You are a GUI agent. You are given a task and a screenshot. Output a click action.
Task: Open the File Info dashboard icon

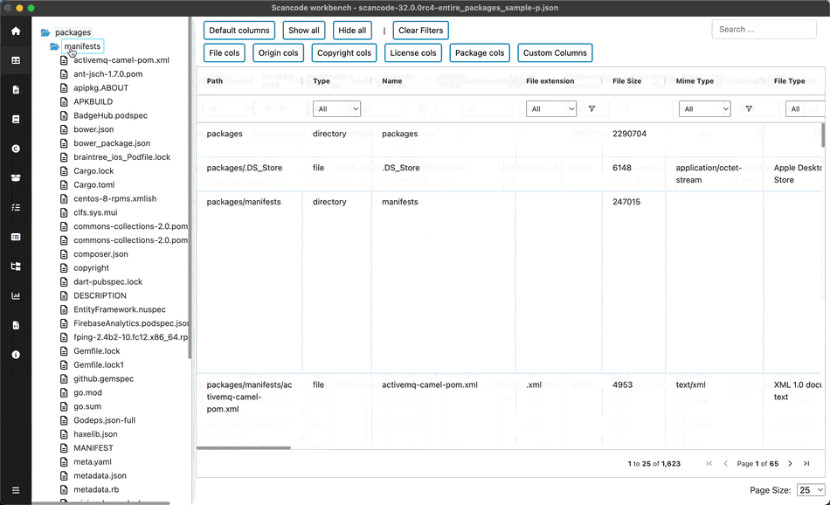[x=16, y=90]
